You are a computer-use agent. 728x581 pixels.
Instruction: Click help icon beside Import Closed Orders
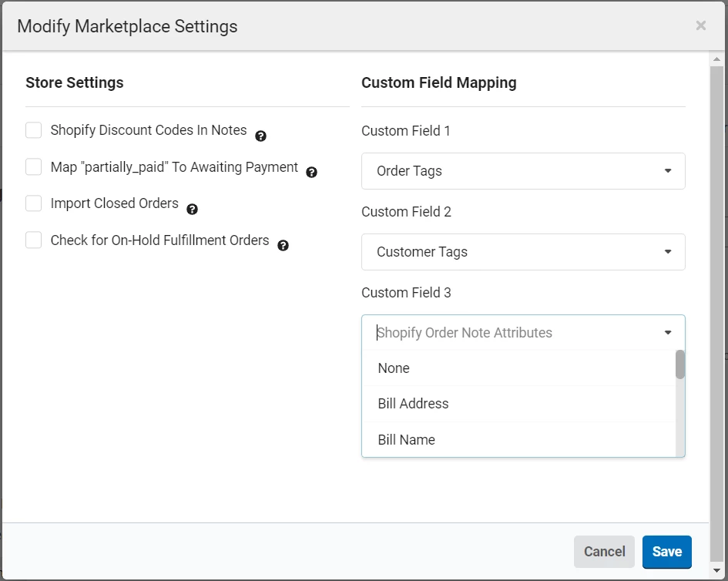(193, 209)
